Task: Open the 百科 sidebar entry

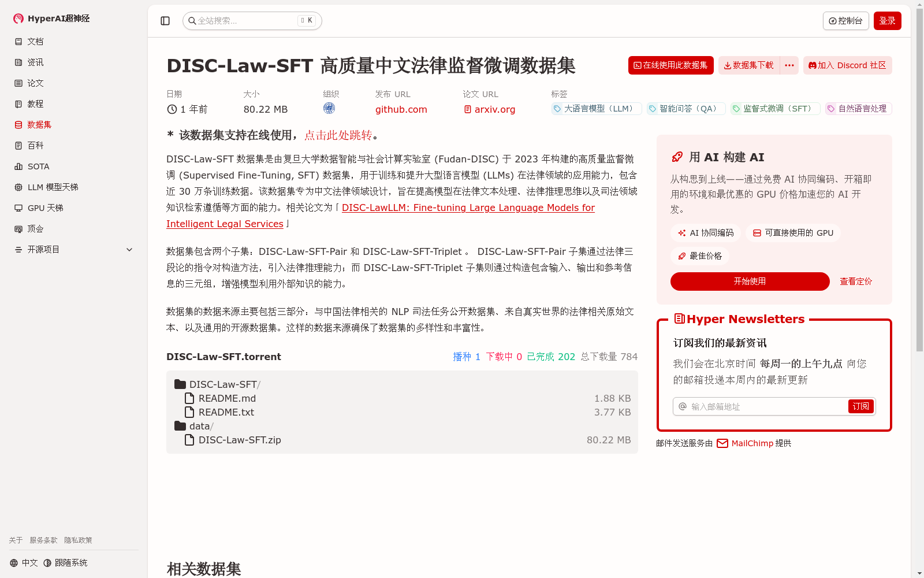Action: click(x=35, y=145)
